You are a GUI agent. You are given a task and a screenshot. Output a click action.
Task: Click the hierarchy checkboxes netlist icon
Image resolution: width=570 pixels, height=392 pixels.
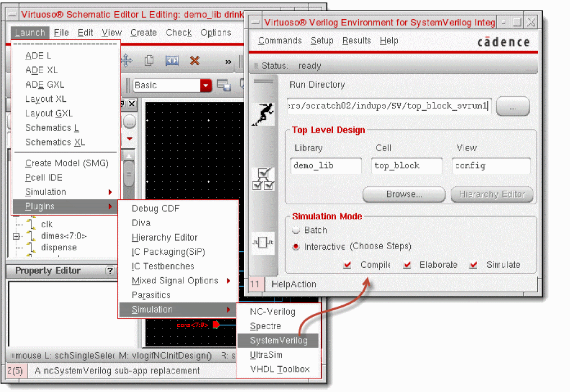[x=263, y=179]
